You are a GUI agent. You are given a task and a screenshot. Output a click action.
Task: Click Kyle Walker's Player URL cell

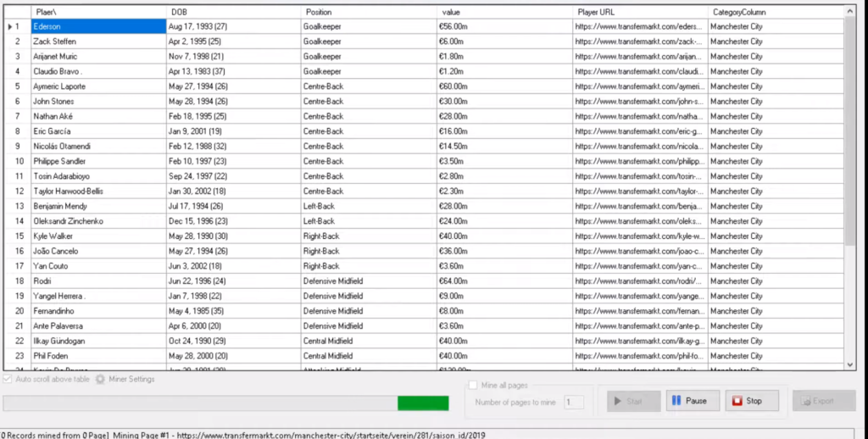639,236
